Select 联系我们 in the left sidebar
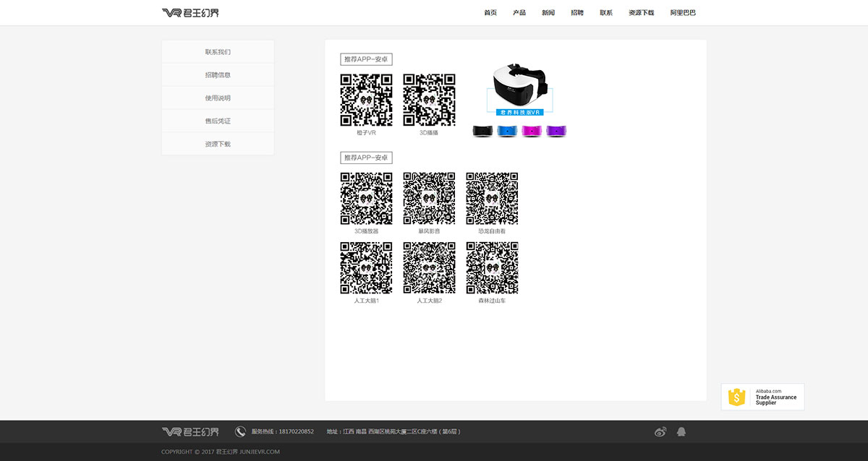Viewport: 868px width, 461px height. pyautogui.click(x=218, y=52)
